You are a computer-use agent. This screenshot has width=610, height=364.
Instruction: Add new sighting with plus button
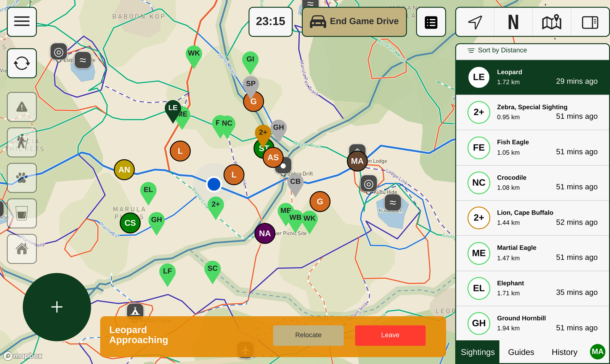(57, 307)
